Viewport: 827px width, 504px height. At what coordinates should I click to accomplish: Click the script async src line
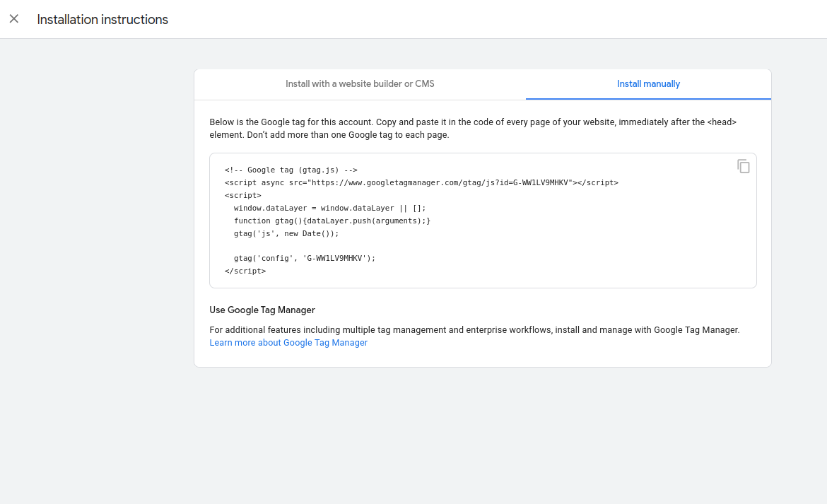tap(421, 183)
